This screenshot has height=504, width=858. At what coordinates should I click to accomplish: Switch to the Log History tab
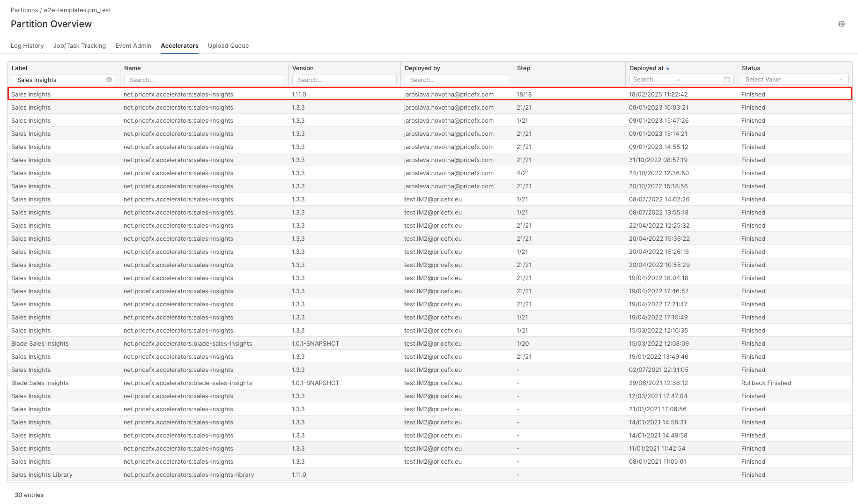27,46
